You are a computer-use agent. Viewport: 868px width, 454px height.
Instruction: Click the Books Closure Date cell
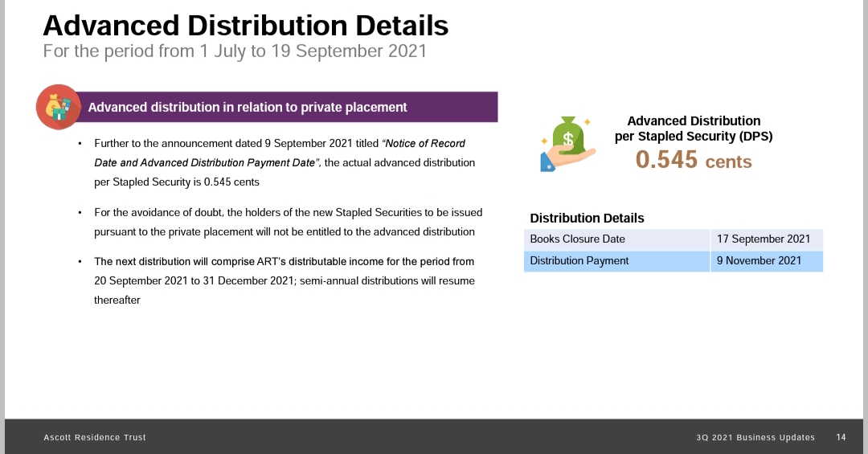(x=616, y=239)
